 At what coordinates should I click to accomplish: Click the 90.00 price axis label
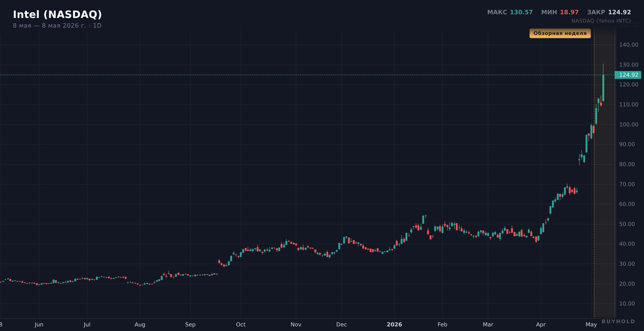(x=627, y=144)
